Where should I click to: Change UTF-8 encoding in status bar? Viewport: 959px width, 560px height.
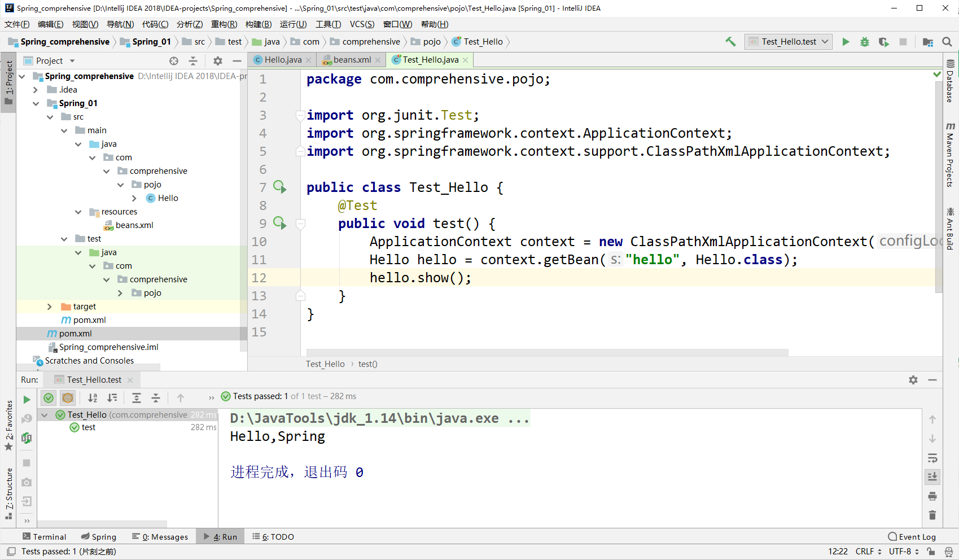(x=904, y=552)
